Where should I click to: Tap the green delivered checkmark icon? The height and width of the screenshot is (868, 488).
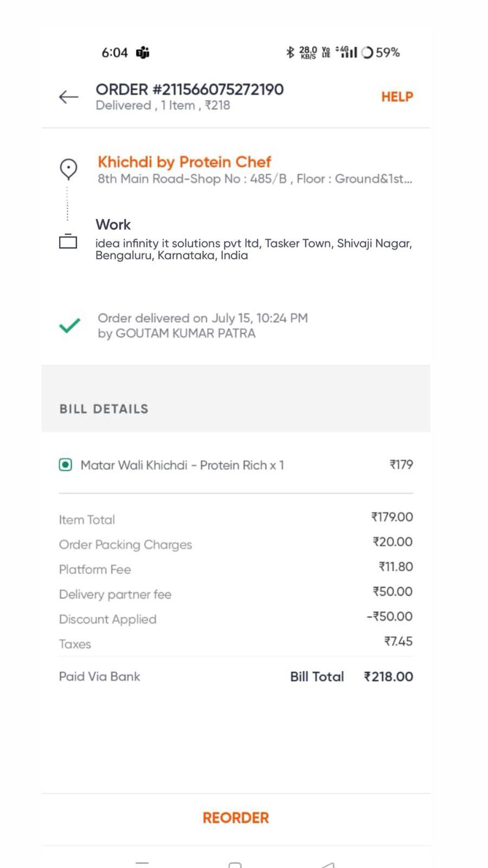click(69, 325)
